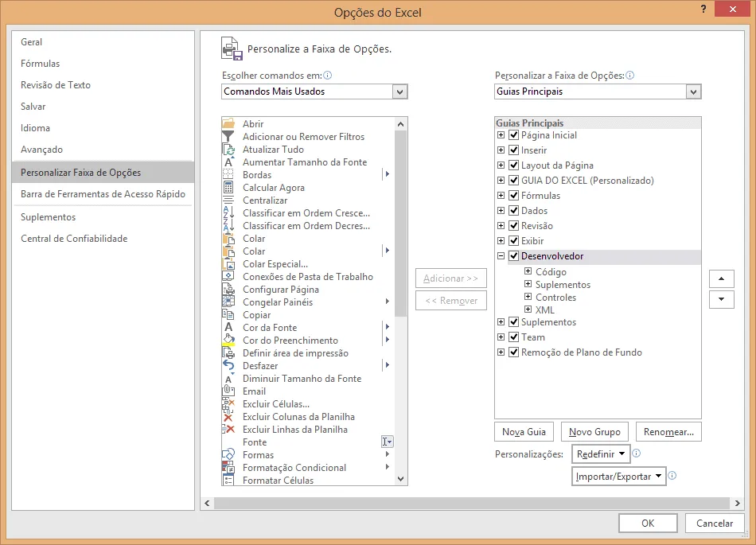
Task: Click the Desfazer undo arrow icon
Action: click(228, 366)
